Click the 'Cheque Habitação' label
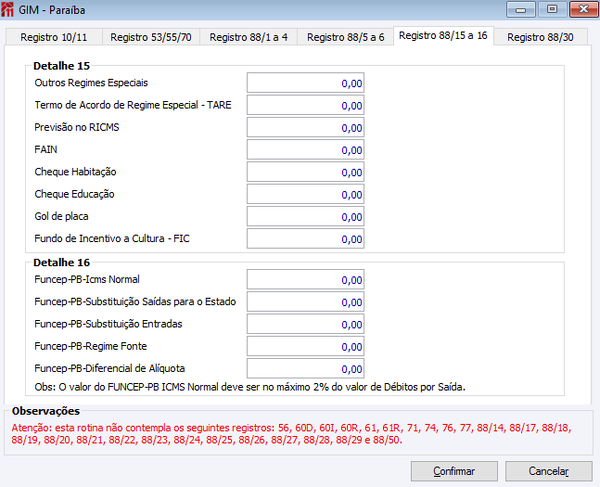 tap(75, 172)
